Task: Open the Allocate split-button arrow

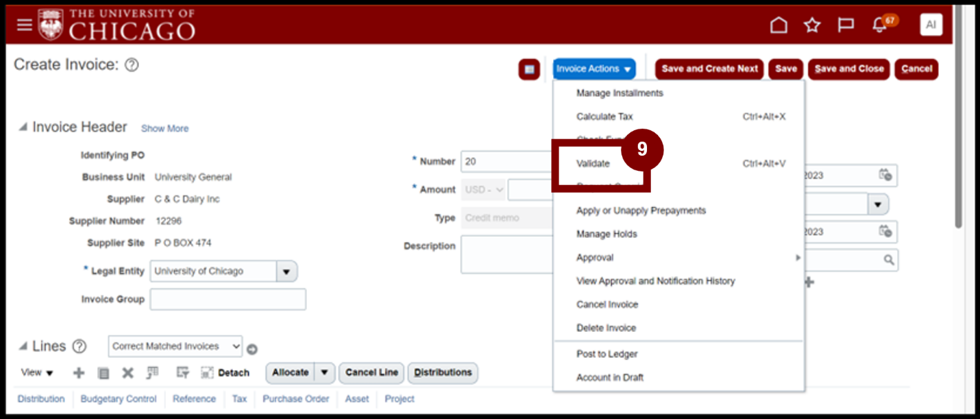Action: [324, 373]
